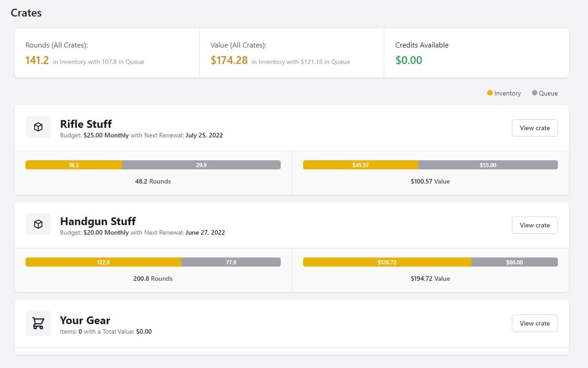588x368 pixels.
Task: Click the $0.00 Credits Available amount
Action: [x=409, y=60]
